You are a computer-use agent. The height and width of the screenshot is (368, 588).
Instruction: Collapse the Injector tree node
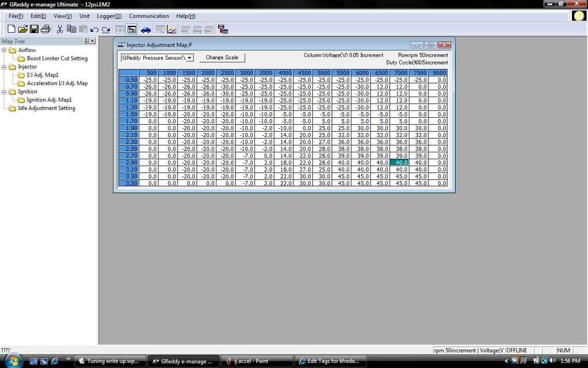(4, 67)
